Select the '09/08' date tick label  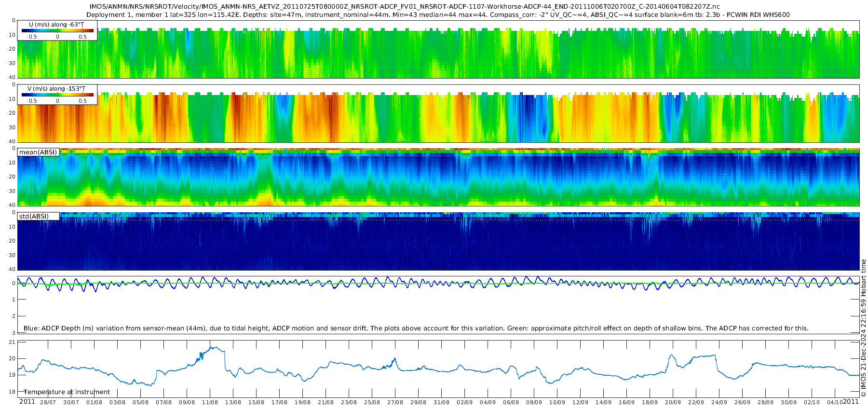[187, 402]
